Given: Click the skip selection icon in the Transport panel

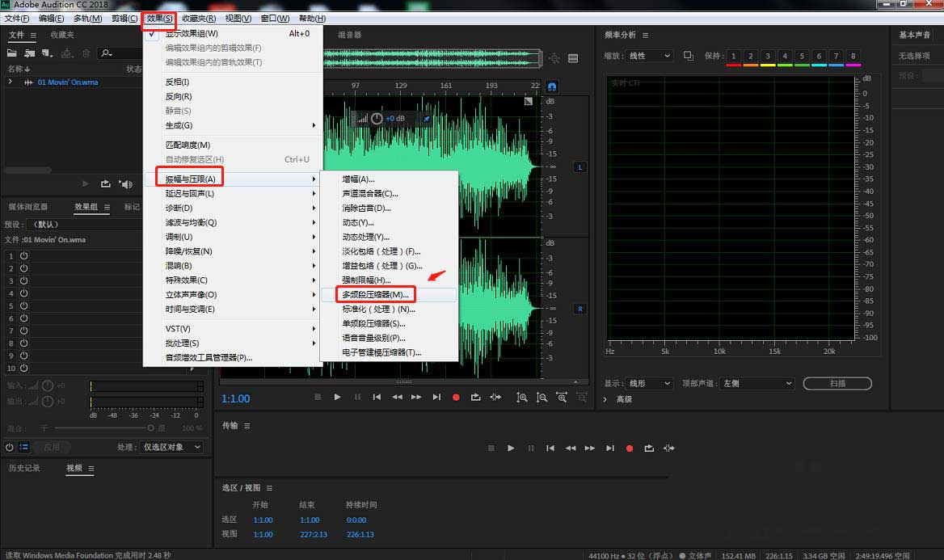Looking at the screenshot, I should [668, 448].
